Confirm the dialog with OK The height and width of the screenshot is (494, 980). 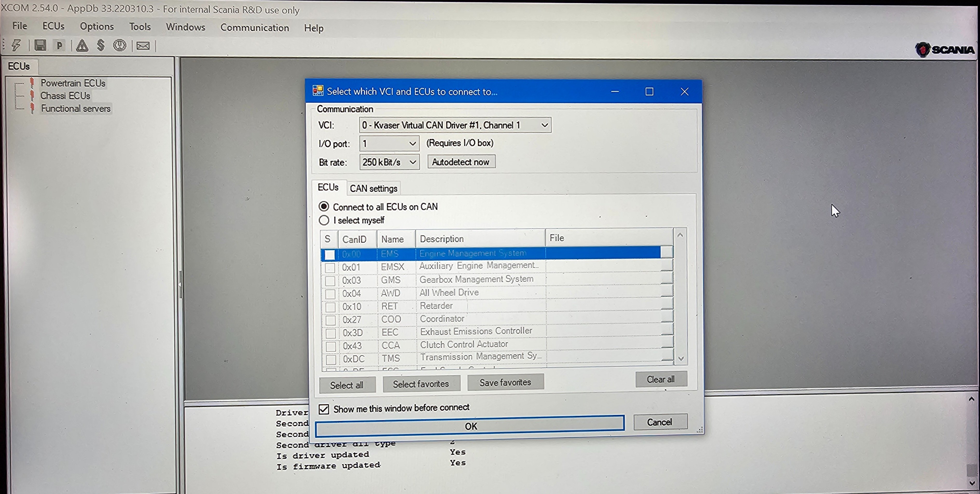(470, 426)
